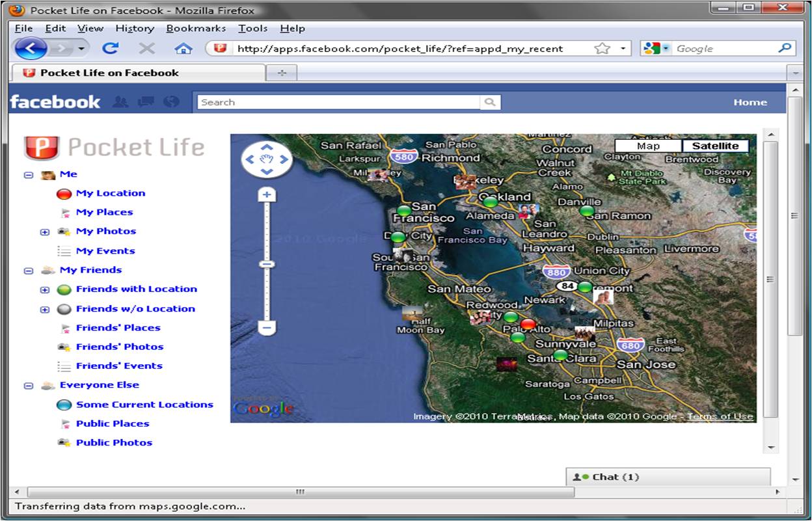The image size is (812, 521).
Task: Open the Tools menu
Action: (252, 29)
